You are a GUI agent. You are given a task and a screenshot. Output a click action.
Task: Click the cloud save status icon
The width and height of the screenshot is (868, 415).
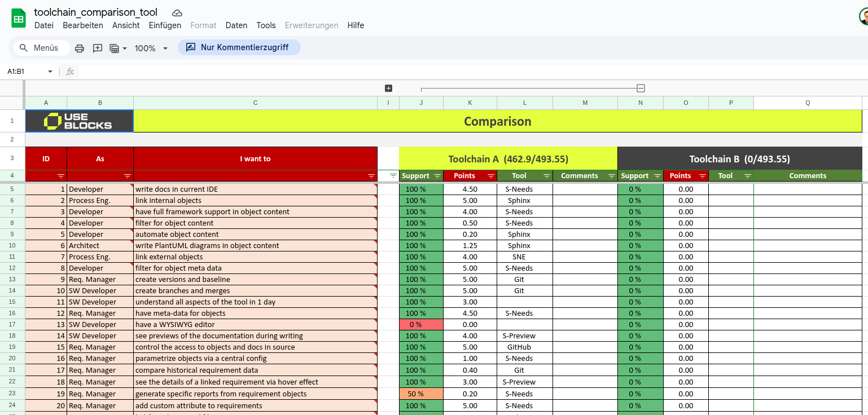tap(177, 13)
